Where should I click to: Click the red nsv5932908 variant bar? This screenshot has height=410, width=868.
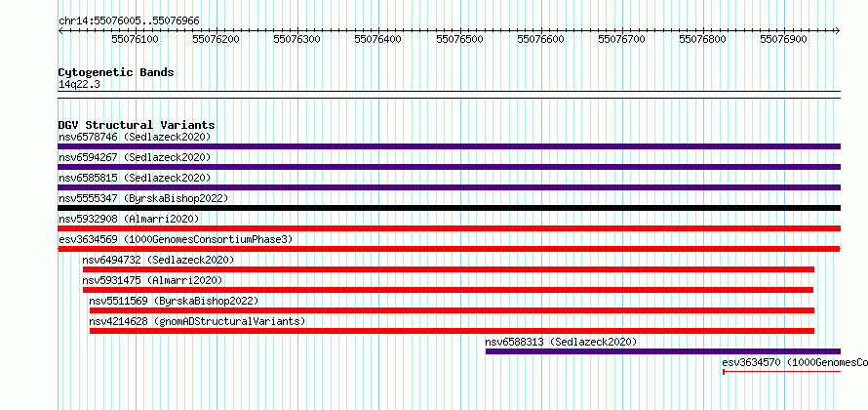coord(449,228)
